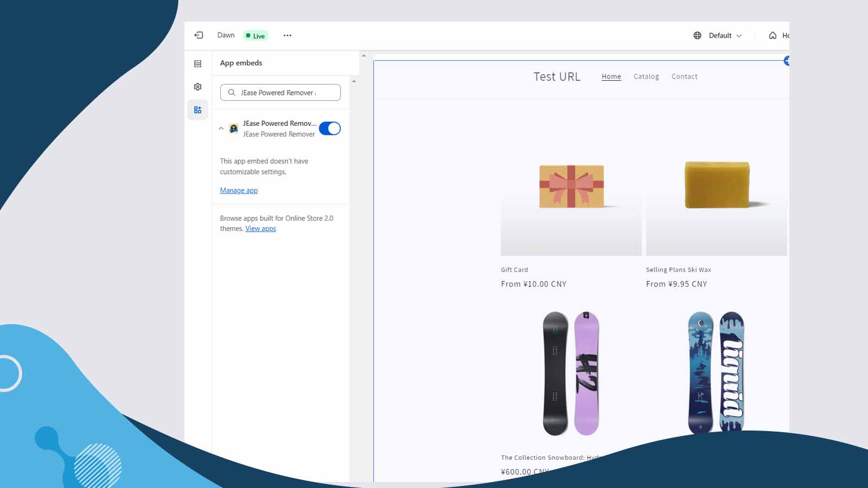Open the more options ellipsis menu

287,35
